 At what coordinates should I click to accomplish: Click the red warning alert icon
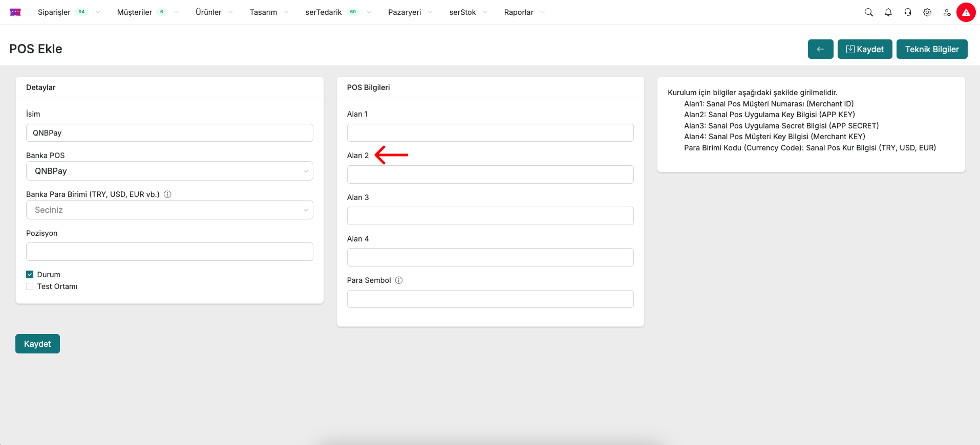point(966,12)
